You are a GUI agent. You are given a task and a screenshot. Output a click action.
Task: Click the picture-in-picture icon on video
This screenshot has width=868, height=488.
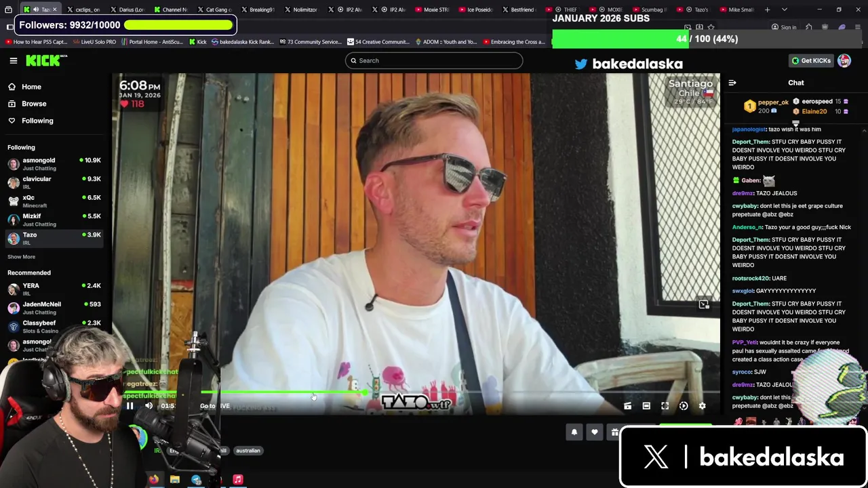click(x=704, y=305)
